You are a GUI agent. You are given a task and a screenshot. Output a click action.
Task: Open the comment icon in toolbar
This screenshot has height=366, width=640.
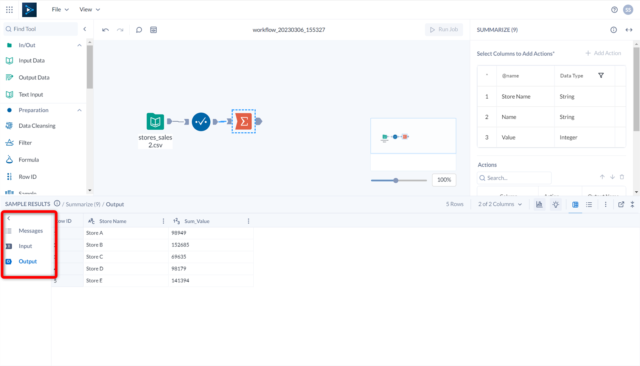[139, 30]
